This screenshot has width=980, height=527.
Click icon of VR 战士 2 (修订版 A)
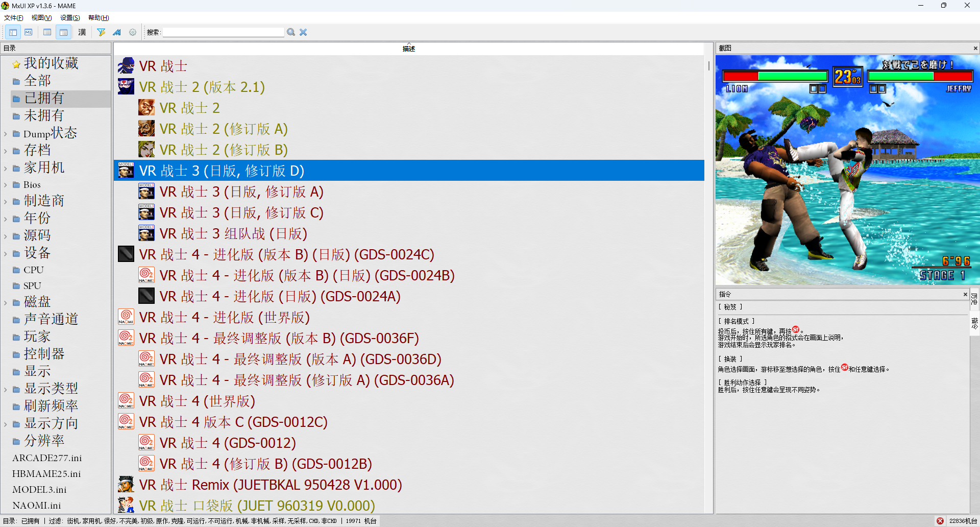pos(146,129)
